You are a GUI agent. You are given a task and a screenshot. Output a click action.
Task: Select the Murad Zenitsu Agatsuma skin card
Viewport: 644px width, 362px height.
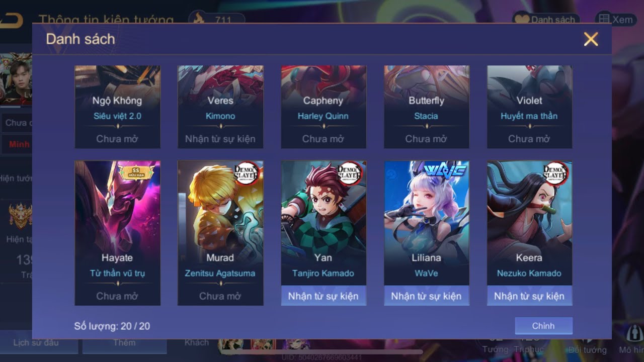tap(220, 233)
